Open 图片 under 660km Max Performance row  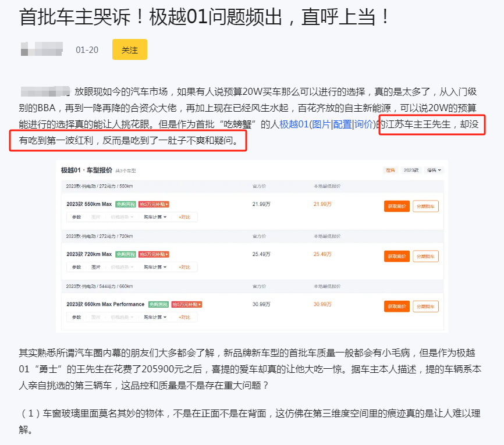(96, 318)
